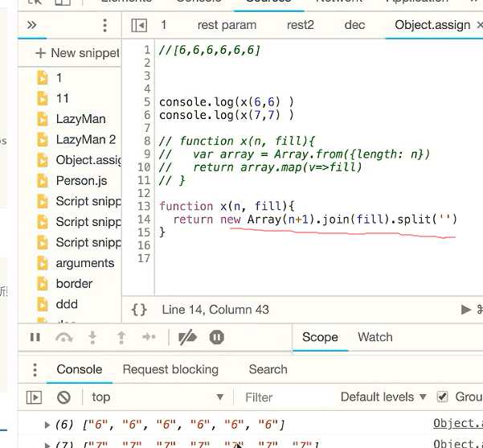Expand the (7) array console entry
This screenshot has width=483, height=448.
[x=47, y=445]
